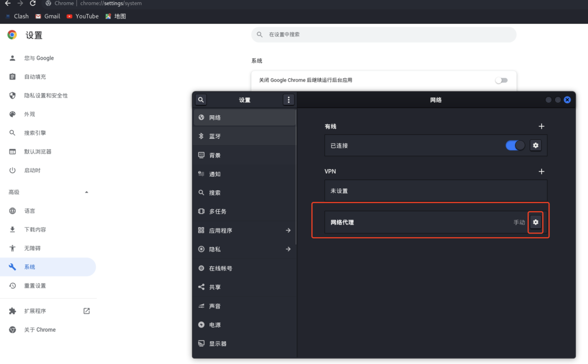Select 在线帐号 in GNOME settings sidebar

point(244,268)
